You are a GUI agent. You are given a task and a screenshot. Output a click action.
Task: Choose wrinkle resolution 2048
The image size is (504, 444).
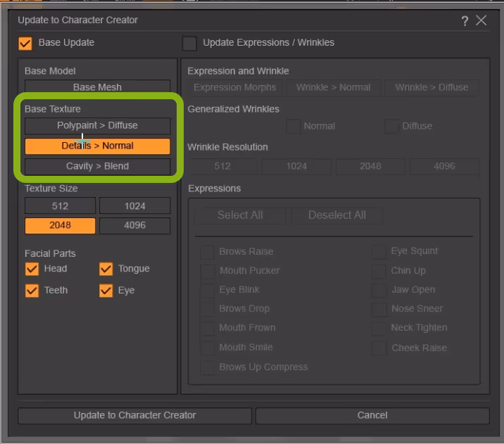370,166
